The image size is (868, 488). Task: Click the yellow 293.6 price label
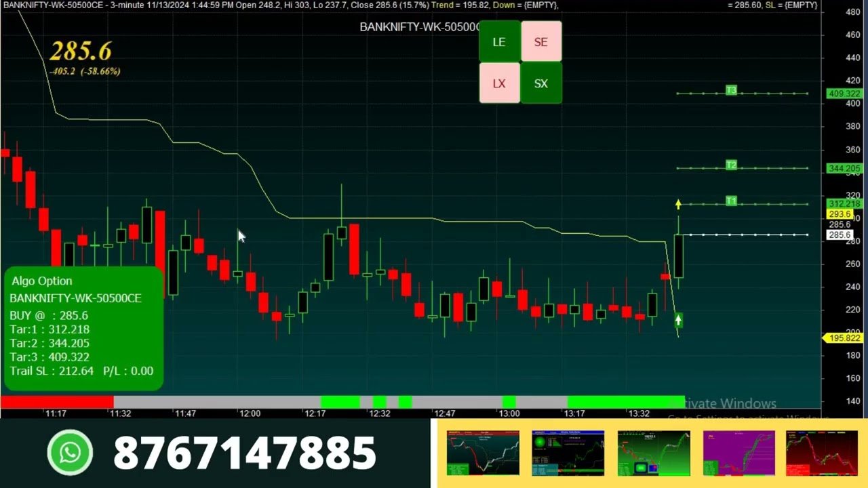[x=840, y=214]
